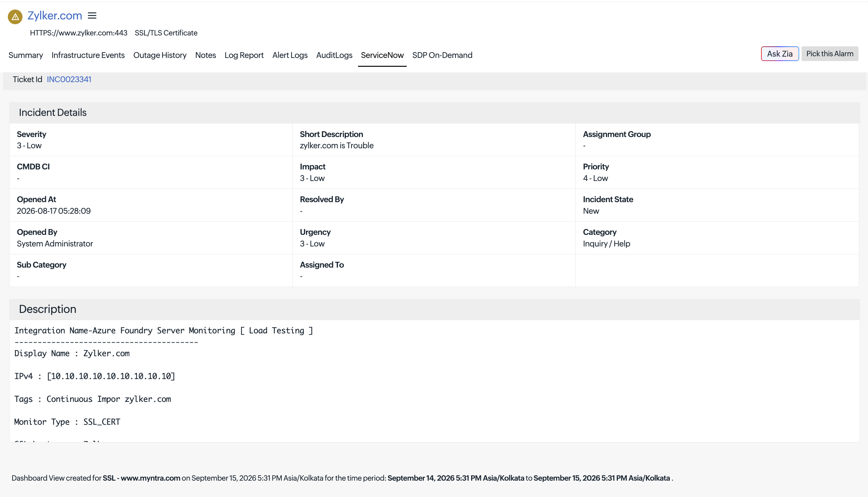The height and width of the screenshot is (497, 868).
Task: Click the Sub Category label
Action: (42, 265)
